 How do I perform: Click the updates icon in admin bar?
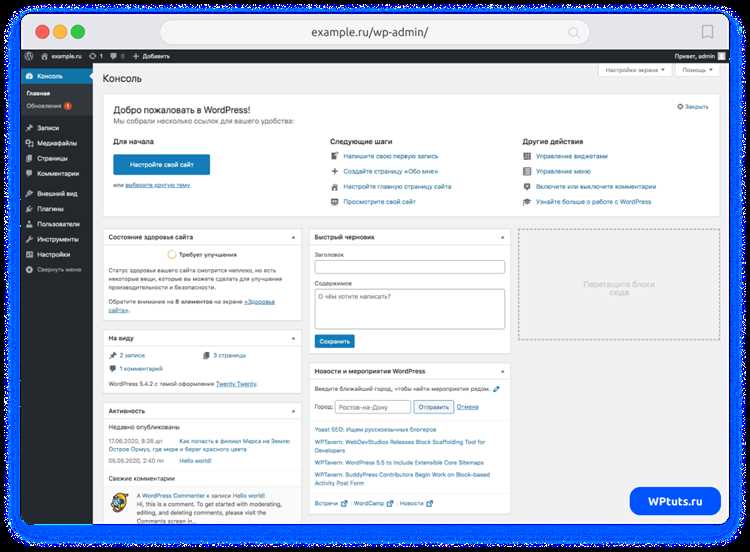point(93,56)
